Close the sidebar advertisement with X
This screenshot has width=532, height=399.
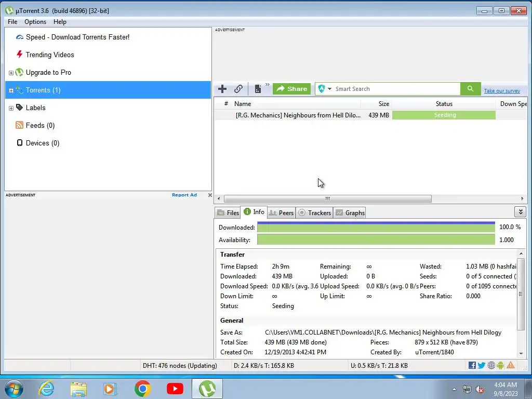[x=210, y=195]
